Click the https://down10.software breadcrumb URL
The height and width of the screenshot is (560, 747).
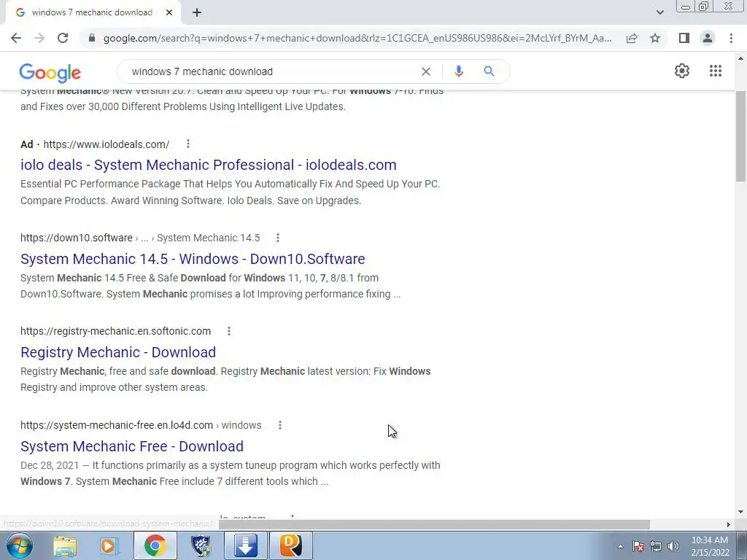pos(76,238)
